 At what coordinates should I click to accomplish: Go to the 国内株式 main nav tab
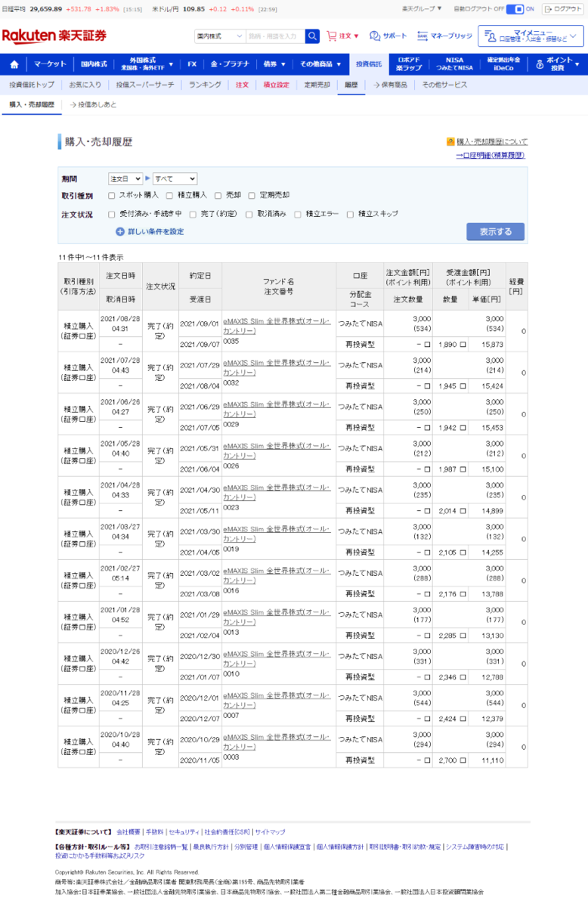(x=94, y=64)
